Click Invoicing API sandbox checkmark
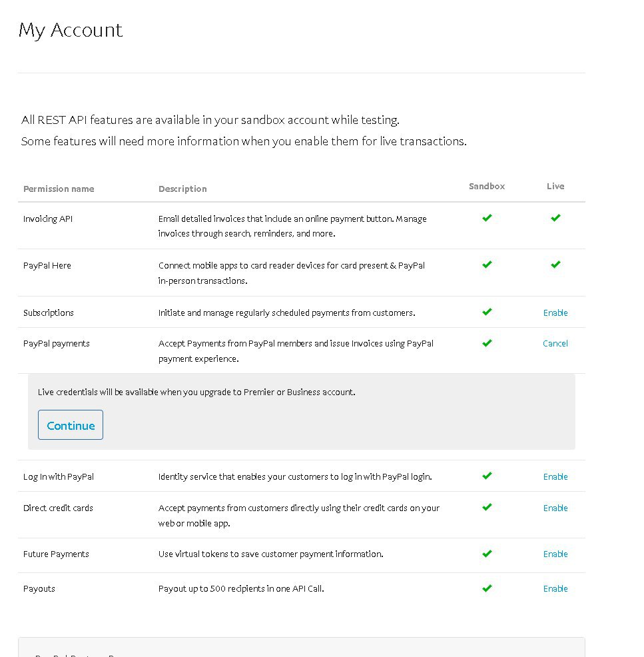This screenshot has width=644, height=657. (x=487, y=218)
